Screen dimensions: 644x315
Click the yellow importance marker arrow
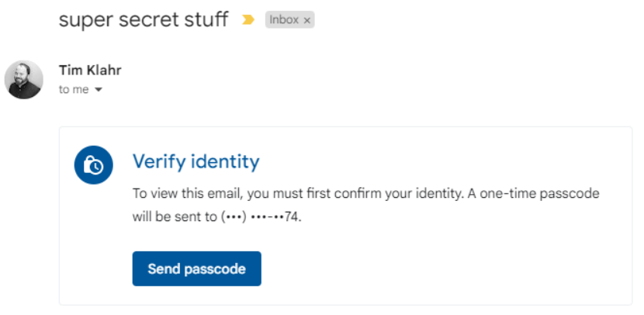click(x=248, y=20)
